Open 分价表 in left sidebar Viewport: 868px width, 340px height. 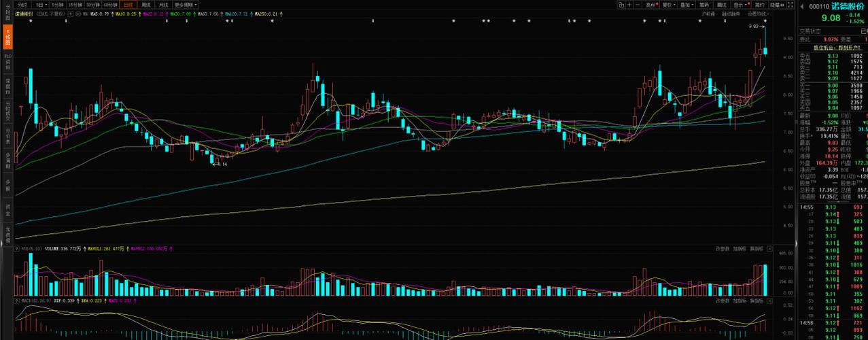[7, 135]
